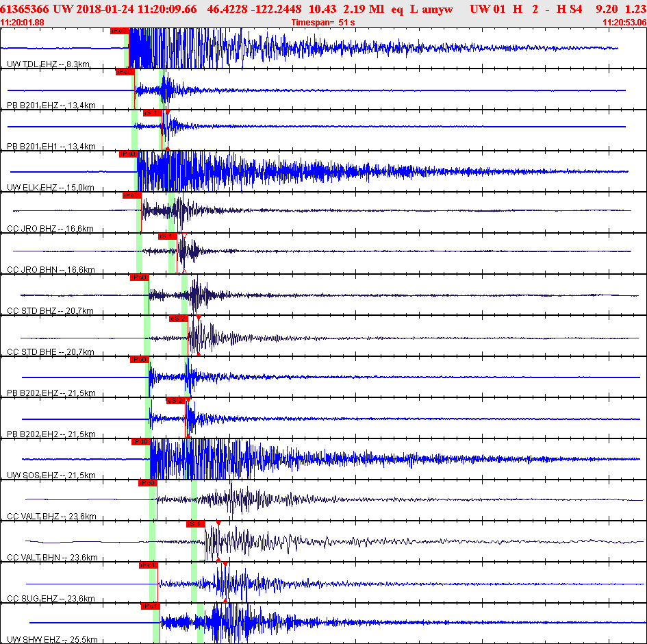The width and height of the screenshot is (647, 644).
Task: Click the 'CC STD BHZ -- 20.7km' station label
Action: [x=51, y=310]
